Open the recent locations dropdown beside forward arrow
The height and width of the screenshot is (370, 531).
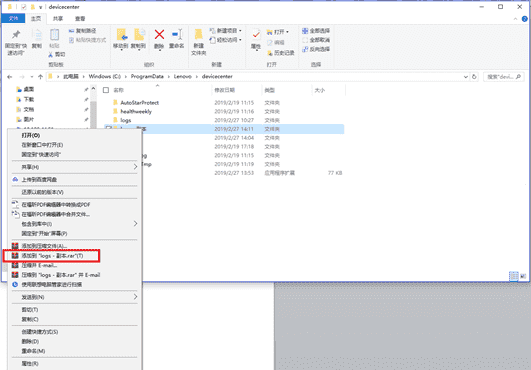click(x=31, y=77)
